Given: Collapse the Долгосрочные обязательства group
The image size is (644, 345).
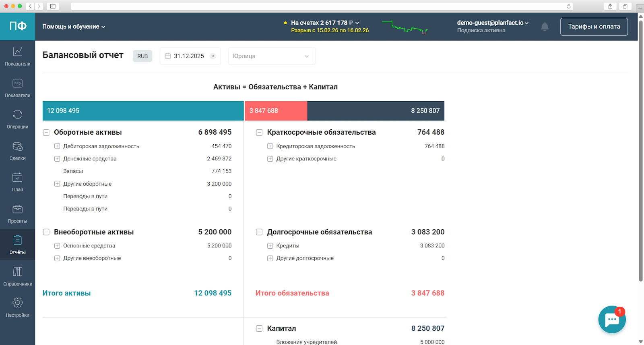Looking at the screenshot, I should 259,232.
